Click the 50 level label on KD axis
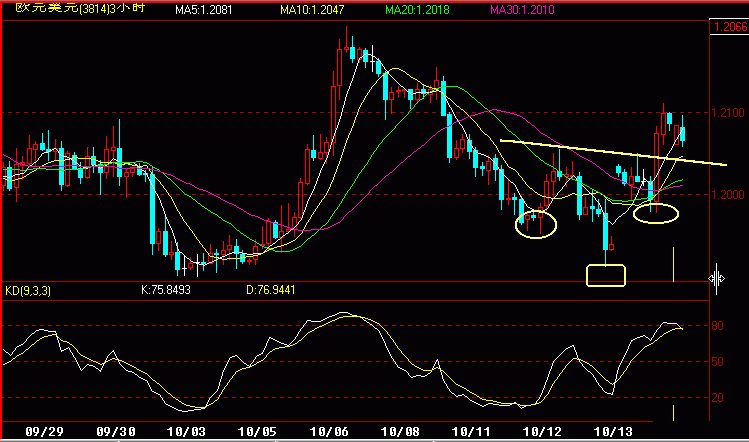This screenshot has width=749, height=442. pyautogui.click(x=717, y=361)
